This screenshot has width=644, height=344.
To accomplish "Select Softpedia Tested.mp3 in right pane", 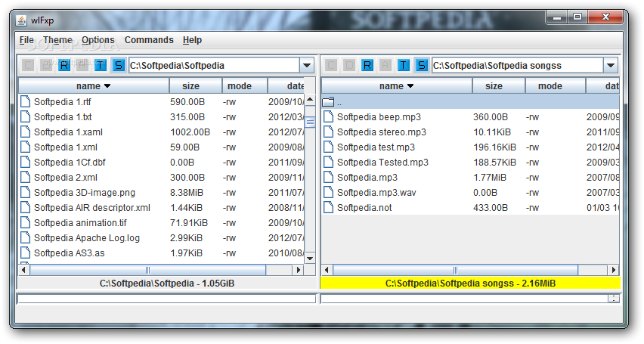I will (382, 163).
